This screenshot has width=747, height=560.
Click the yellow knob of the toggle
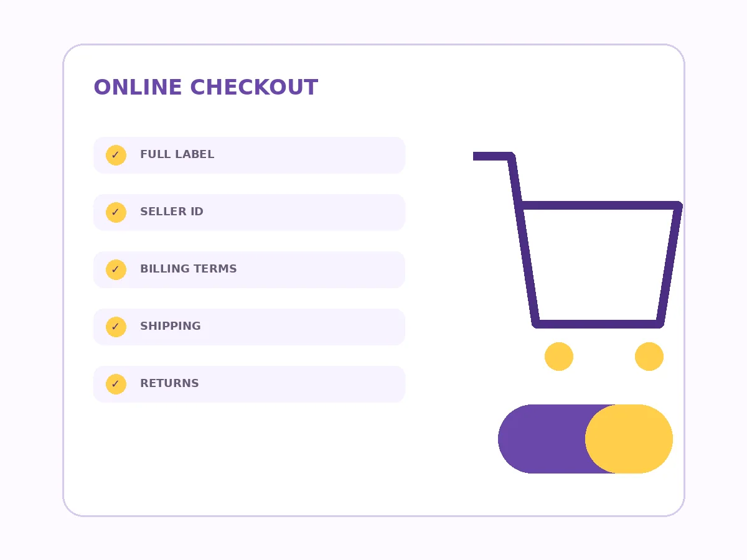[629, 439]
